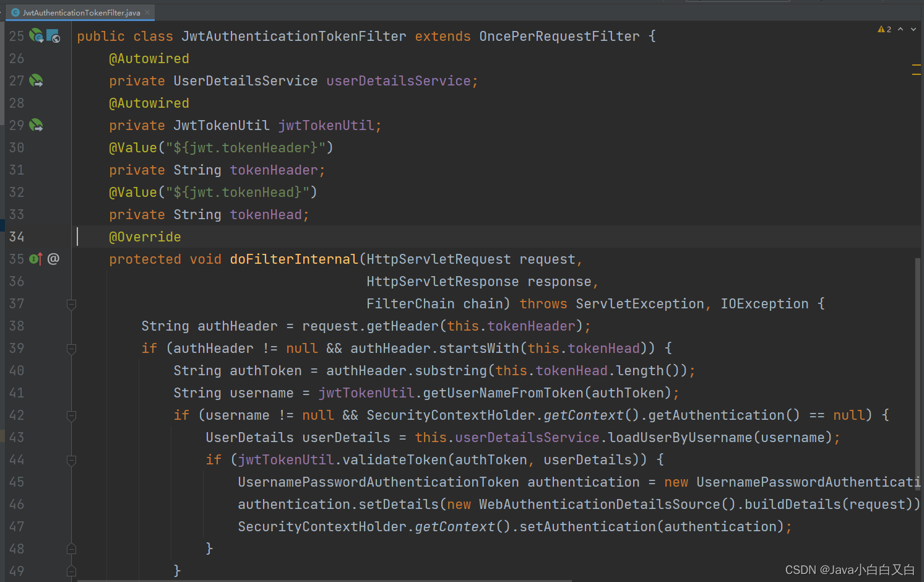Collapse the doFilterInternal method body fold arrow

pyautogui.click(x=71, y=305)
